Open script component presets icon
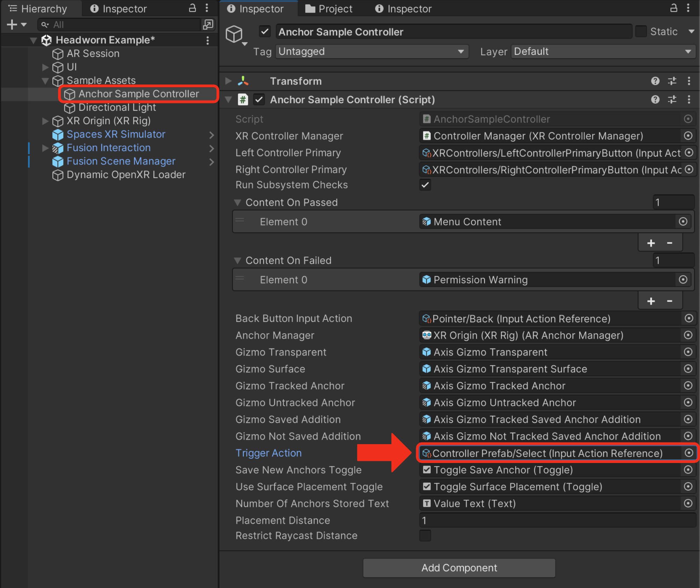Screen dimensions: 700x588 (672, 100)
